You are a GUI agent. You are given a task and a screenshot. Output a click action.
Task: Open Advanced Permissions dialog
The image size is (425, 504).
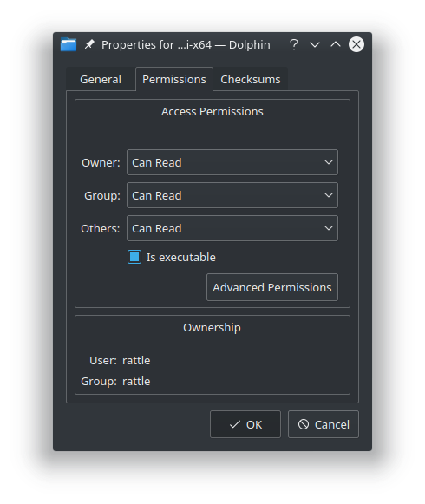click(272, 287)
